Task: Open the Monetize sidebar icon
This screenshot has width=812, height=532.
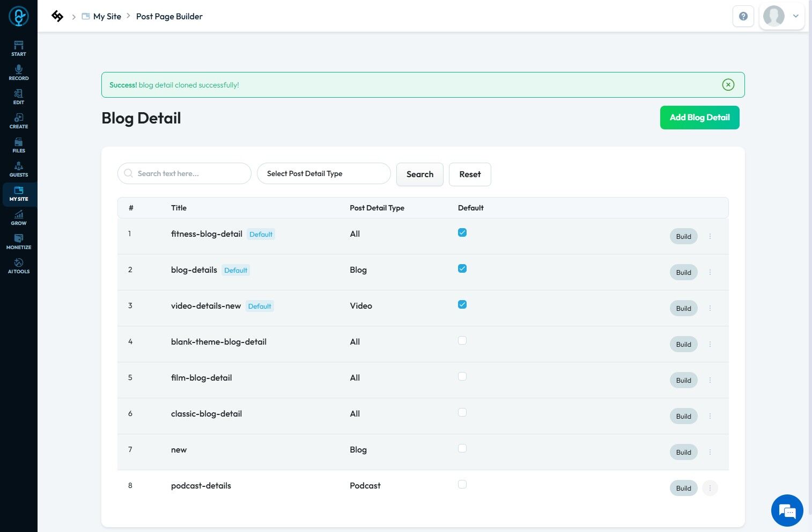Action: [19, 242]
